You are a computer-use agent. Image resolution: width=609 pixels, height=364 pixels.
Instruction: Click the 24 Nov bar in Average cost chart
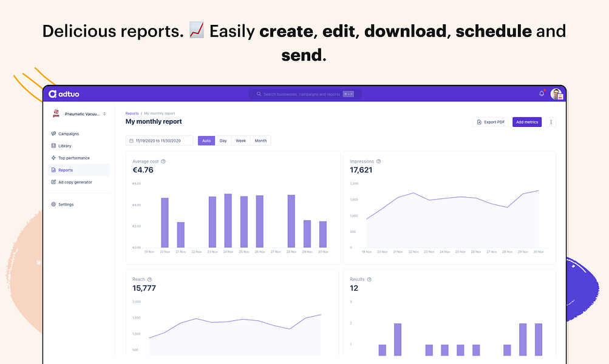coord(228,220)
